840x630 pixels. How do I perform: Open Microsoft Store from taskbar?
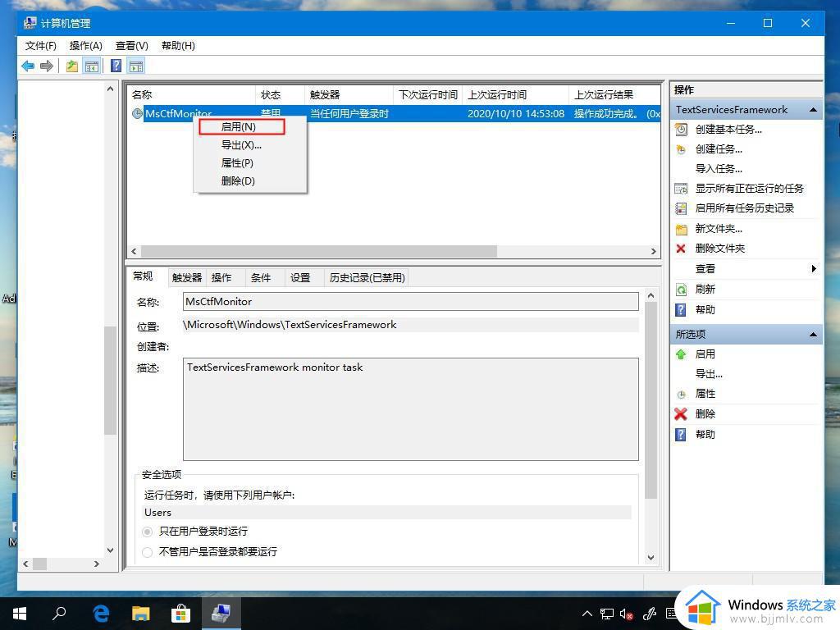181,614
